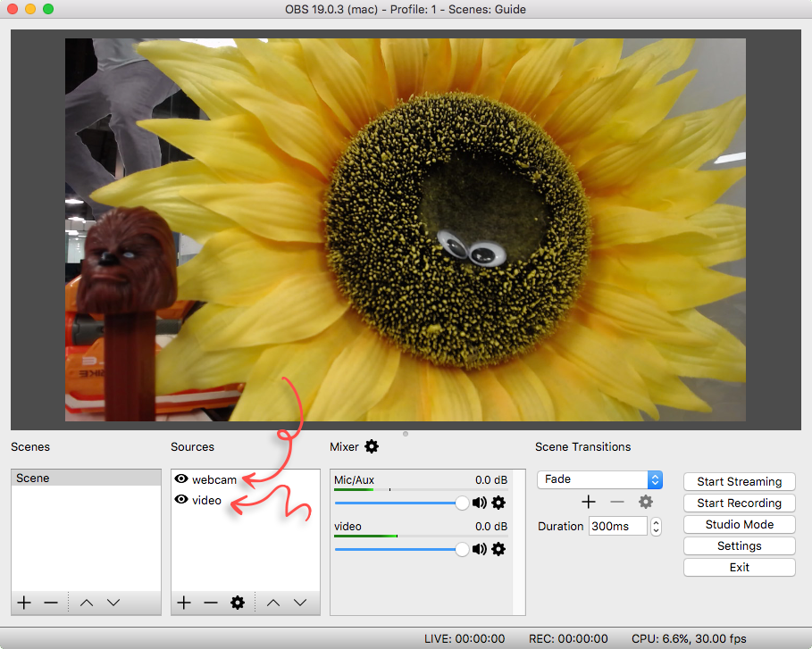Open Studio Mode
Viewport: 812px width, 649px height.
click(x=739, y=525)
